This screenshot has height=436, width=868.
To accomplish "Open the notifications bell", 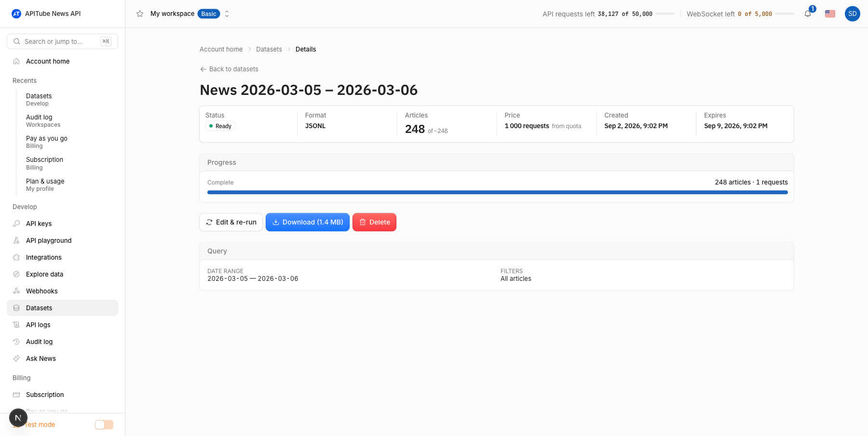I will (x=808, y=13).
